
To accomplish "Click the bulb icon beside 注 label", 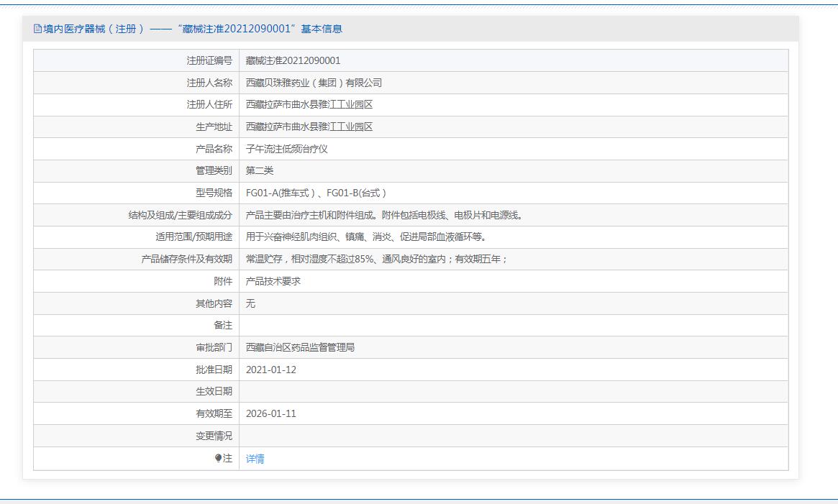I will [x=218, y=458].
